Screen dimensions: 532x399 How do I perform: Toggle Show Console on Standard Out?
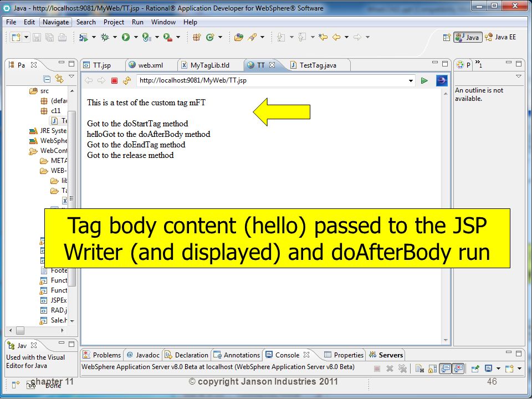445,369
